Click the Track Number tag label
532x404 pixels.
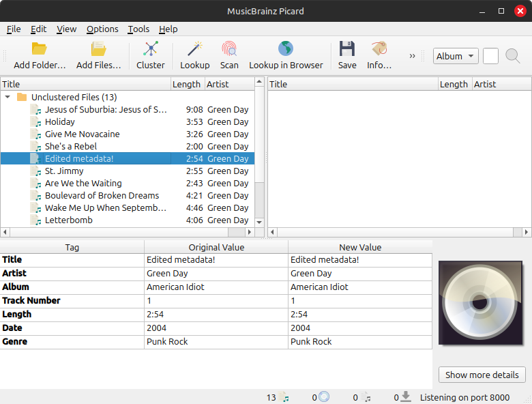[31, 300]
